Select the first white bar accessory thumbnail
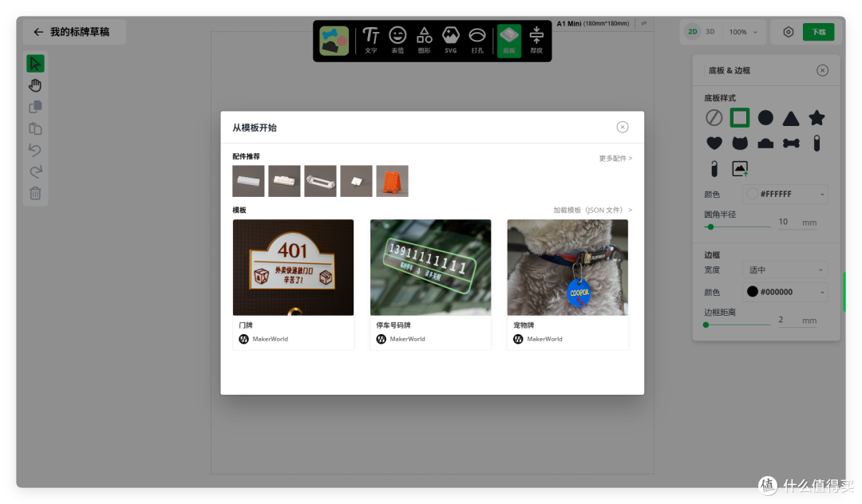 (x=248, y=181)
